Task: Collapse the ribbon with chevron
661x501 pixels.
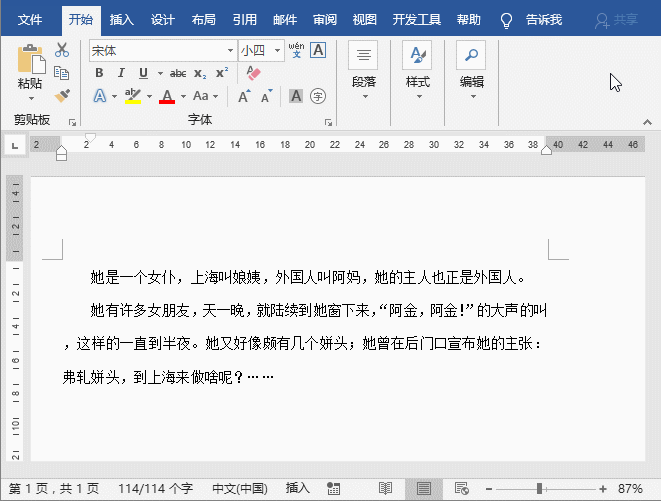Action: tap(647, 122)
